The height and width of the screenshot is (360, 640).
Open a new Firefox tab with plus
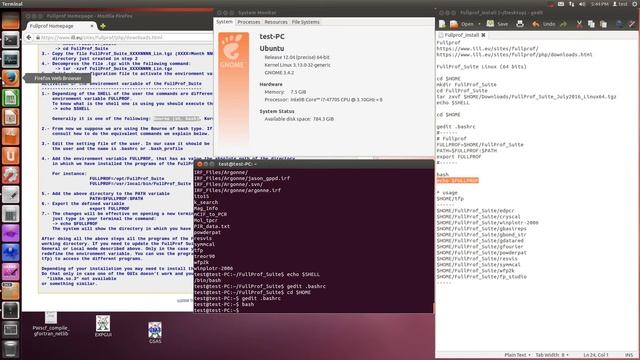click(103, 26)
